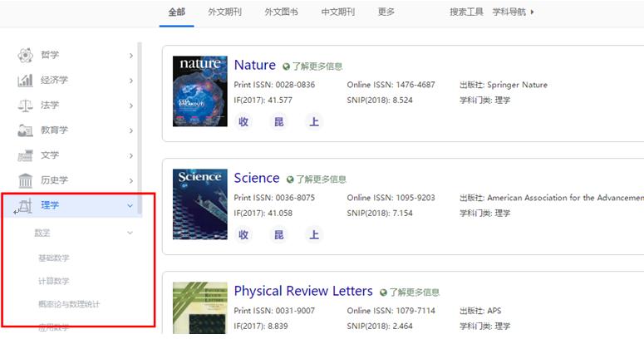This screenshot has height=339, width=644.
Task: Switch to the 中文期刊 tab
Action: click(338, 12)
